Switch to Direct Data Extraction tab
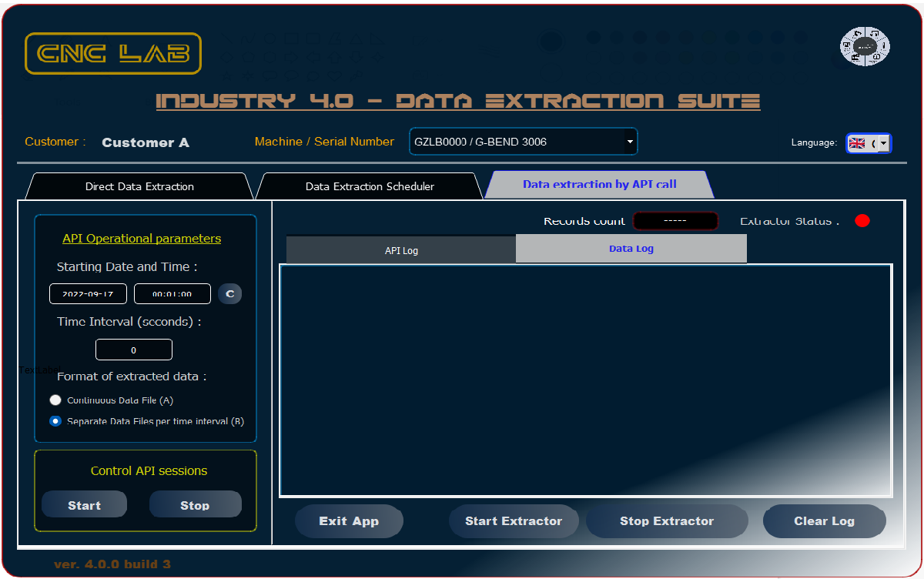924x579 pixels. (x=139, y=186)
